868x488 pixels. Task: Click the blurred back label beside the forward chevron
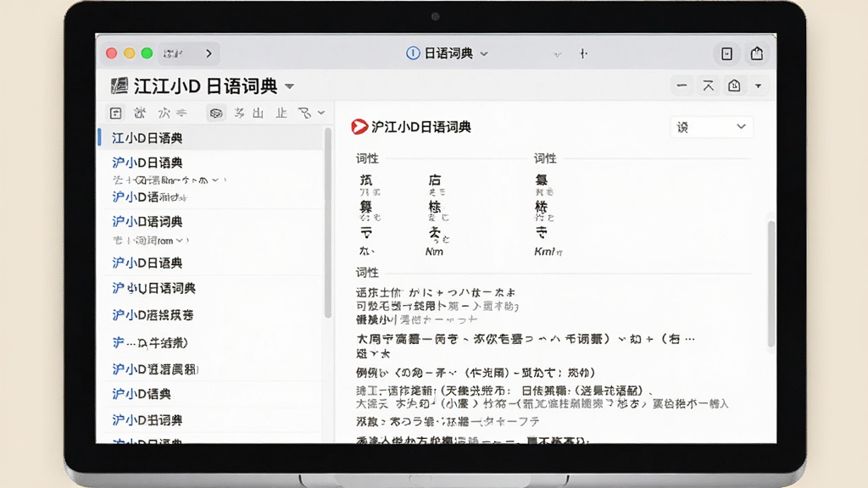tap(173, 53)
